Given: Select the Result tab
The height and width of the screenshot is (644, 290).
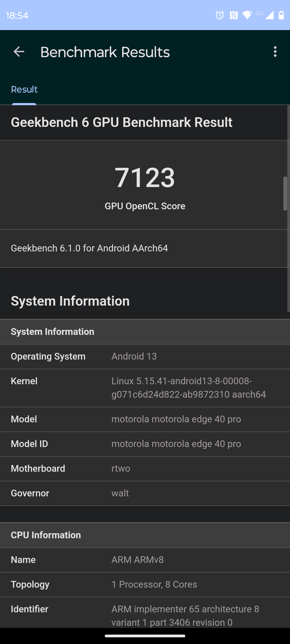Looking at the screenshot, I should [x=24, y=89].
